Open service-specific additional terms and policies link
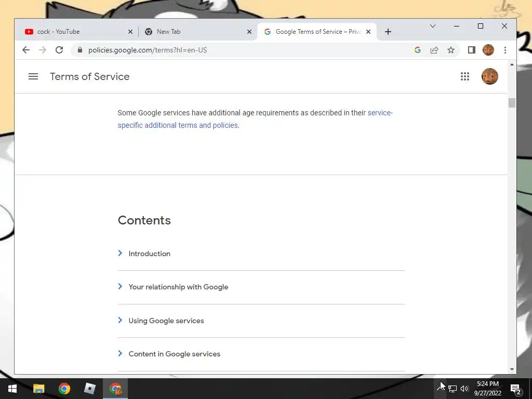 [255, 119]
